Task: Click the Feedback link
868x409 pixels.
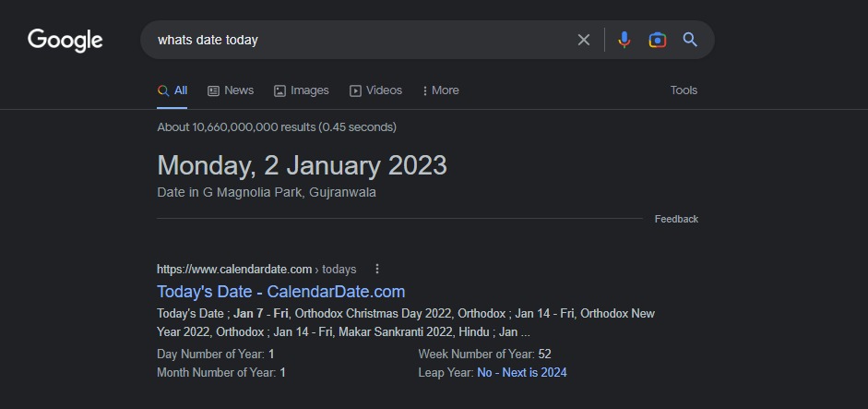Action: tap(676, 219)
